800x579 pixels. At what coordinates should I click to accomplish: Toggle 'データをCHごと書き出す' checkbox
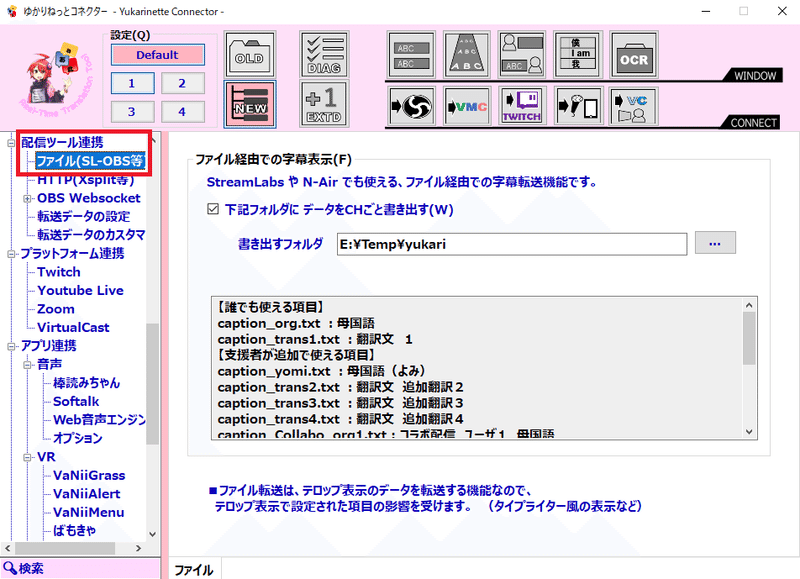coord(213,209)
